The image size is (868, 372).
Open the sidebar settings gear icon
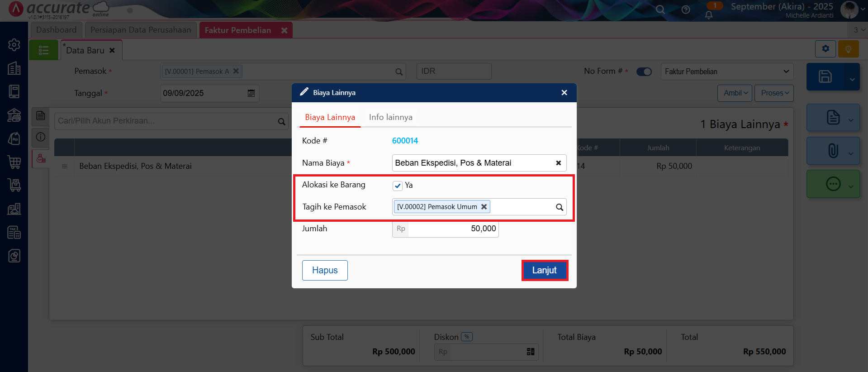point(14,45)
